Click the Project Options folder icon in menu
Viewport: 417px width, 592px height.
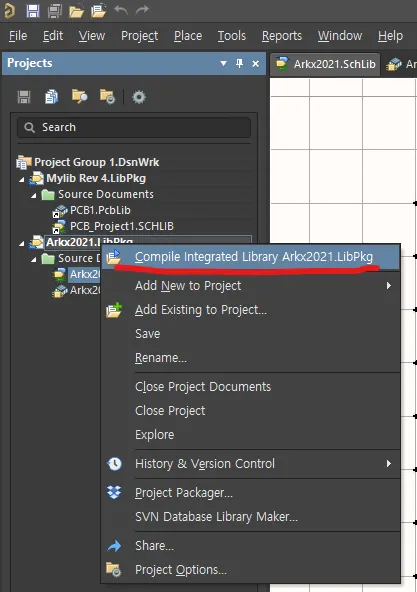113,570
